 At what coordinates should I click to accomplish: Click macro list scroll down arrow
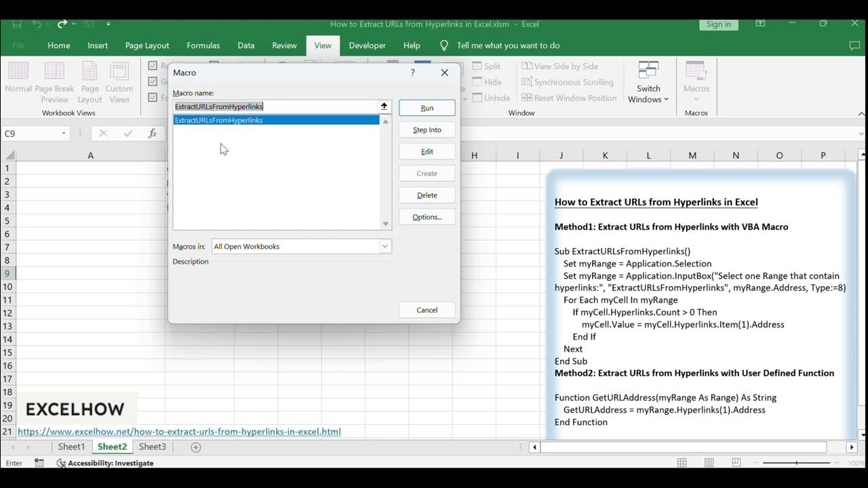click(x=385, y=224)
